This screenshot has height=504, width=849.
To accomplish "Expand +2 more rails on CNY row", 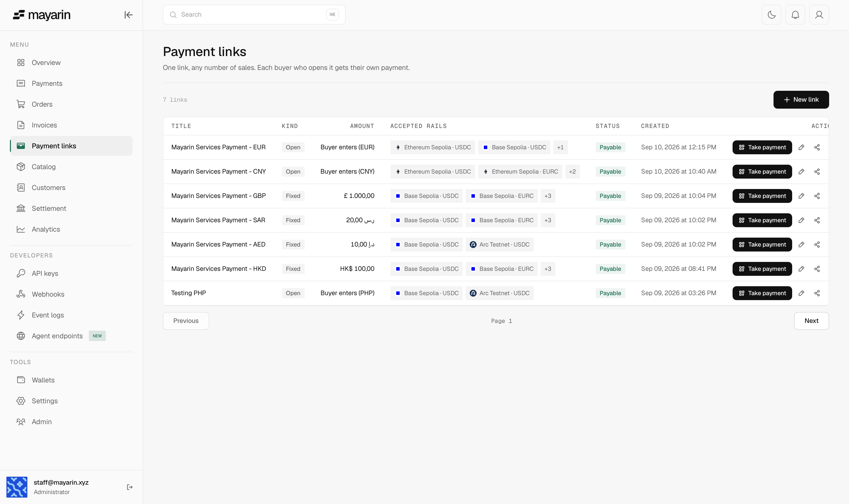I will tap(572, 171).
